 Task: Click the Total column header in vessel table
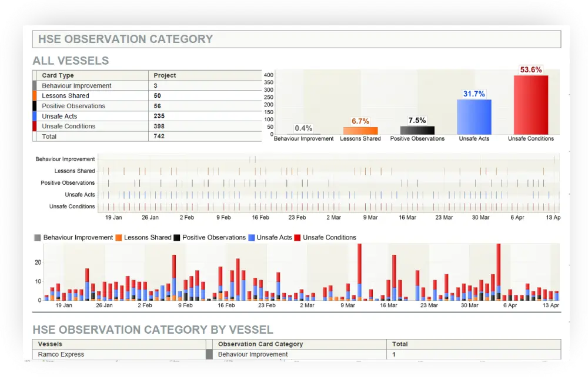click(400, 344)
